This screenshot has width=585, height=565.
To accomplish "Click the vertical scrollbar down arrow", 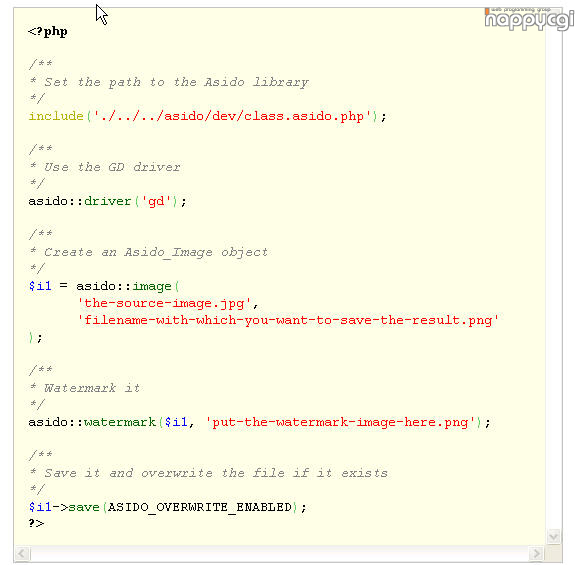I will point(554,537).
